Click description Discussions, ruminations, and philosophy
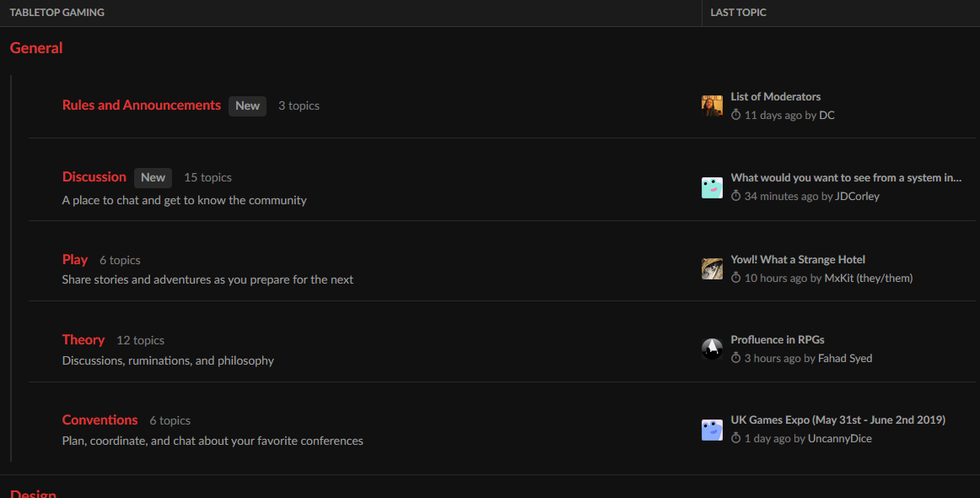 click(x=168, y=360)
